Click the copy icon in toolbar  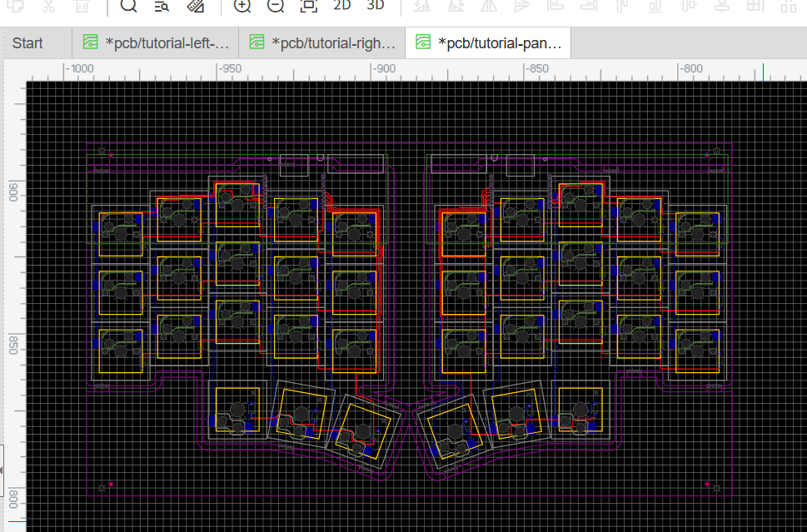(x=16, y=6)
